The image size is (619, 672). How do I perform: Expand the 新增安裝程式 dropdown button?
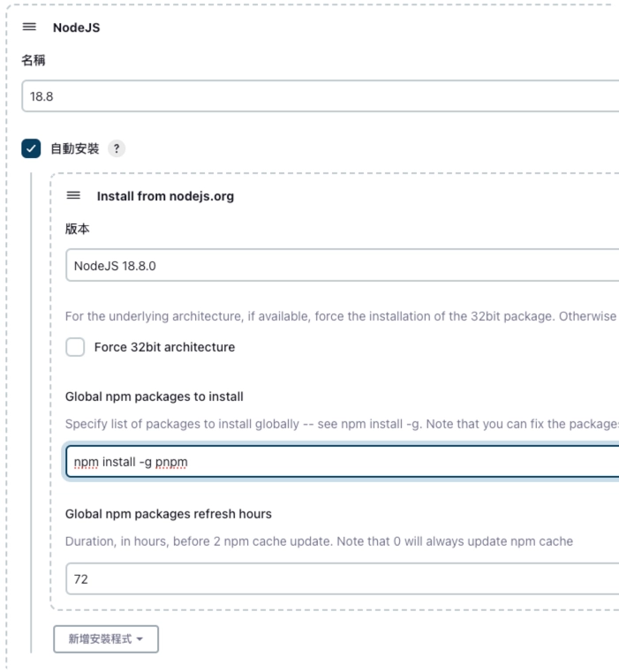click(106, 638)
